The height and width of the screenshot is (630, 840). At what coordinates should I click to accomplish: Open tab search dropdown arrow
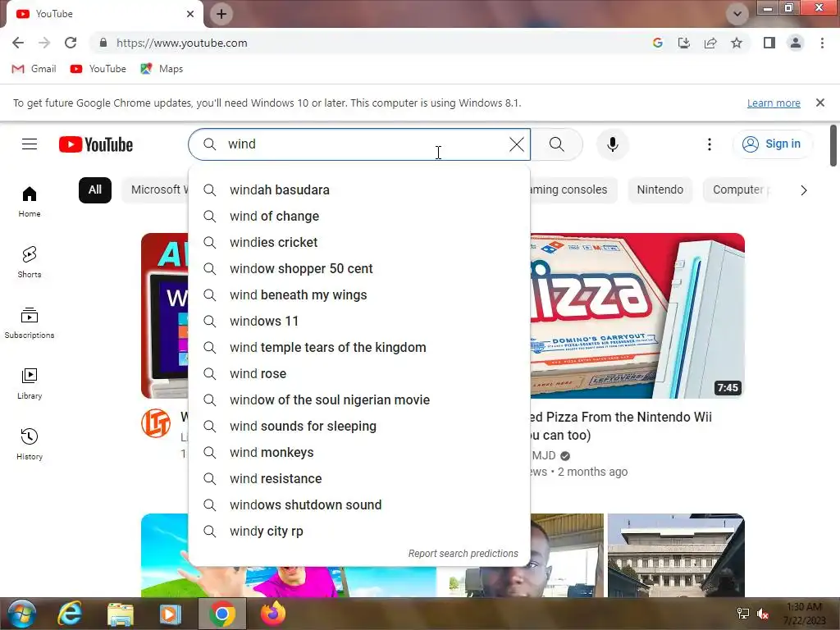737,14
